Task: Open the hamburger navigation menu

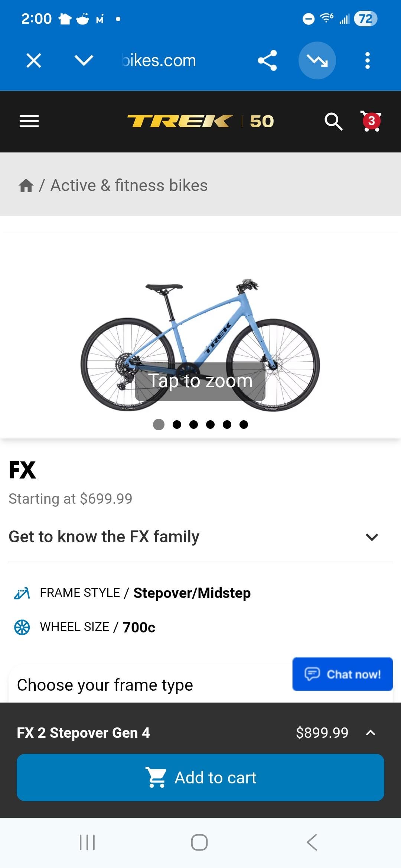Action: pyautogui.click(x=29, y=121)
